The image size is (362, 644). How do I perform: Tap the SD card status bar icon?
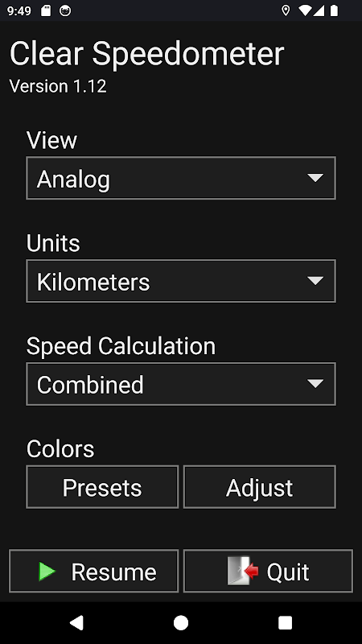coord(46,10)
